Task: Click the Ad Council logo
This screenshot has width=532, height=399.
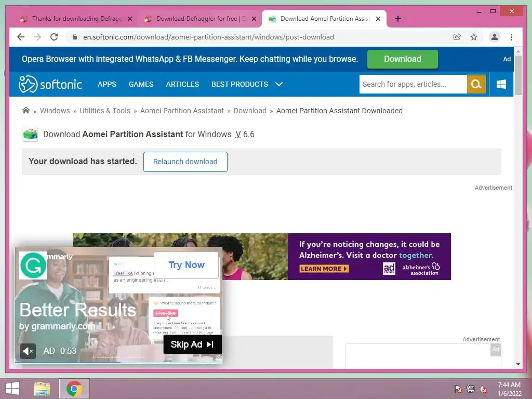Action: pos(389,269)
